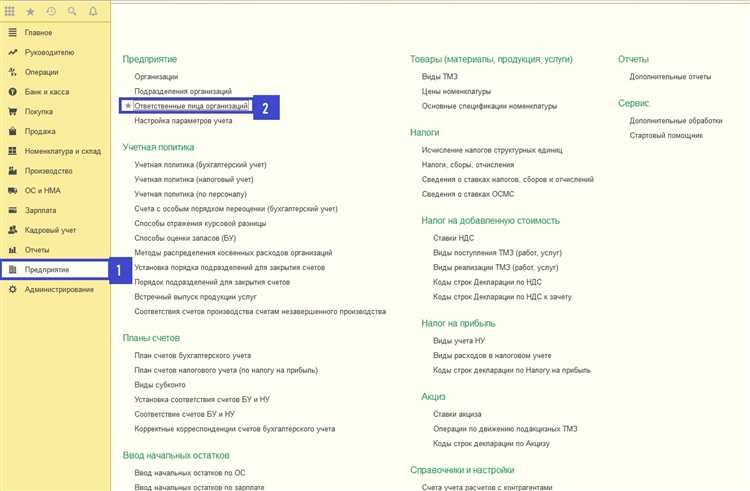The height and width of the screenshot is (491, 750).
Task: Open Ответственные лица организаций link
Action: (191, 106)
